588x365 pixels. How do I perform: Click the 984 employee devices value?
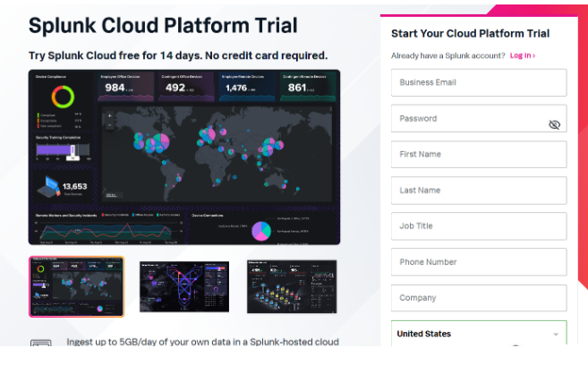115,88
